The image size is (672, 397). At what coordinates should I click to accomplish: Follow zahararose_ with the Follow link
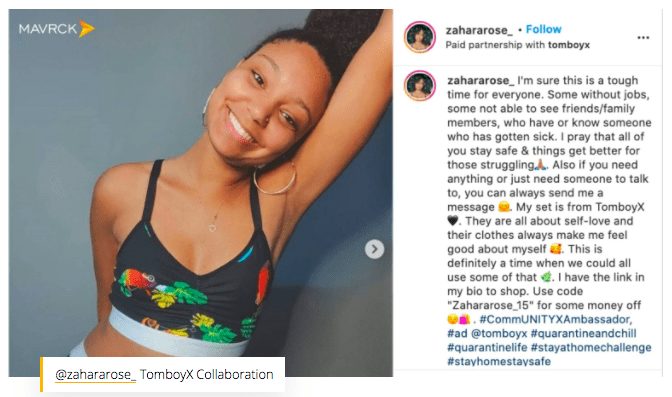(543, 30)
